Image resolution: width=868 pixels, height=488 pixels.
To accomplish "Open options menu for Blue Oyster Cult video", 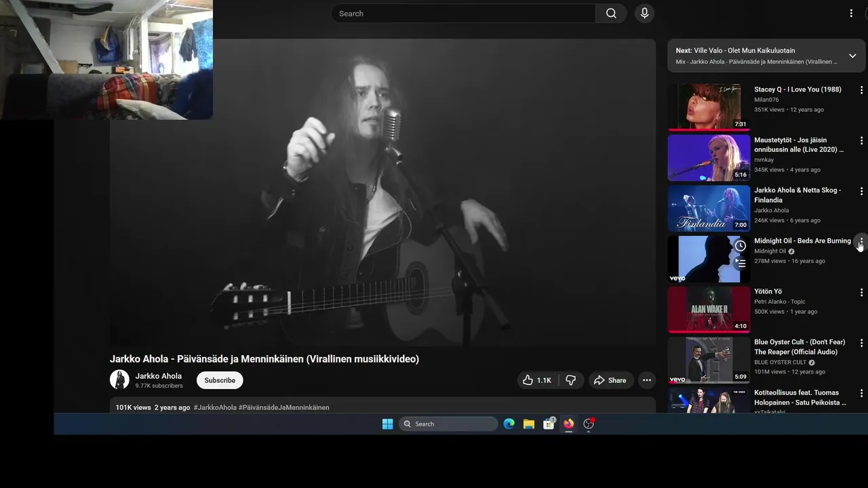I will pos(861,343).
